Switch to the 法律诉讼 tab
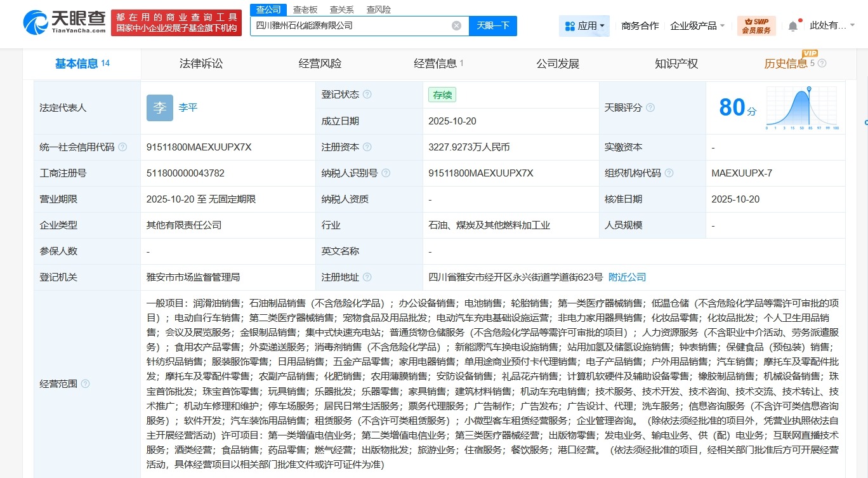 201,63
